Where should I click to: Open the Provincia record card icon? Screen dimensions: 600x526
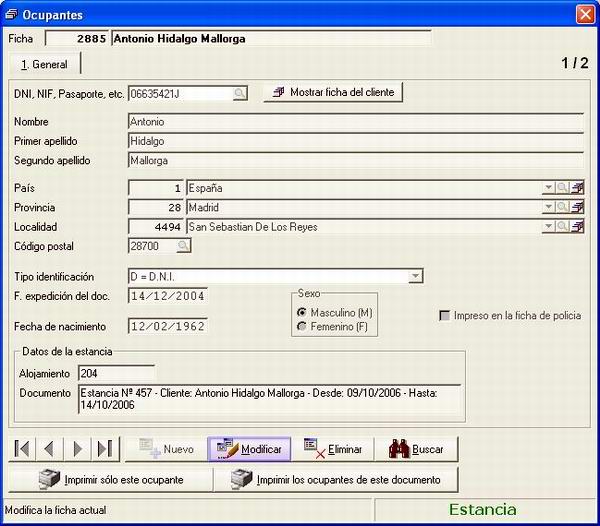click(577, 207)
